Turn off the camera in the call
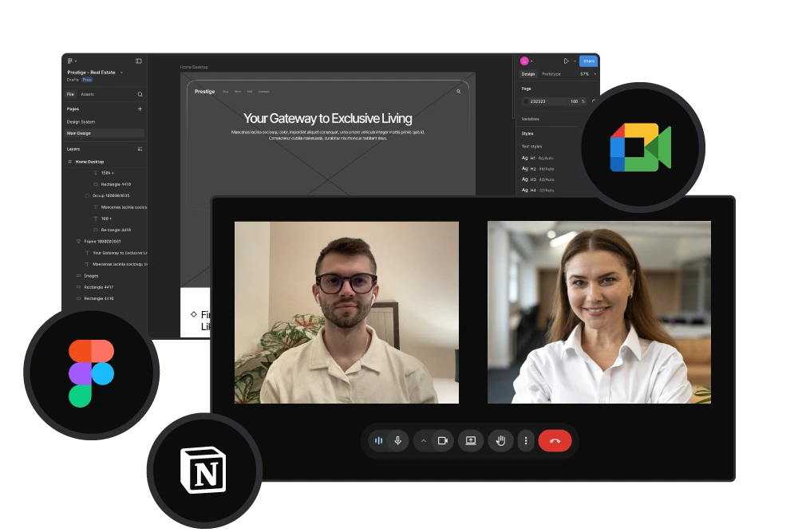This screenshot has width=798, height=532. pyautogui.click(x=443, y=440)
